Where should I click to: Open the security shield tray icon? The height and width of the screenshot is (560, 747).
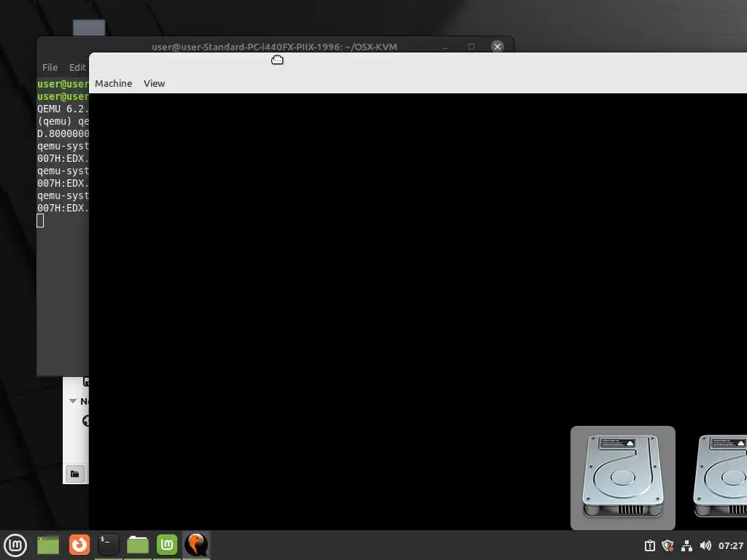[x=668, y=545]
